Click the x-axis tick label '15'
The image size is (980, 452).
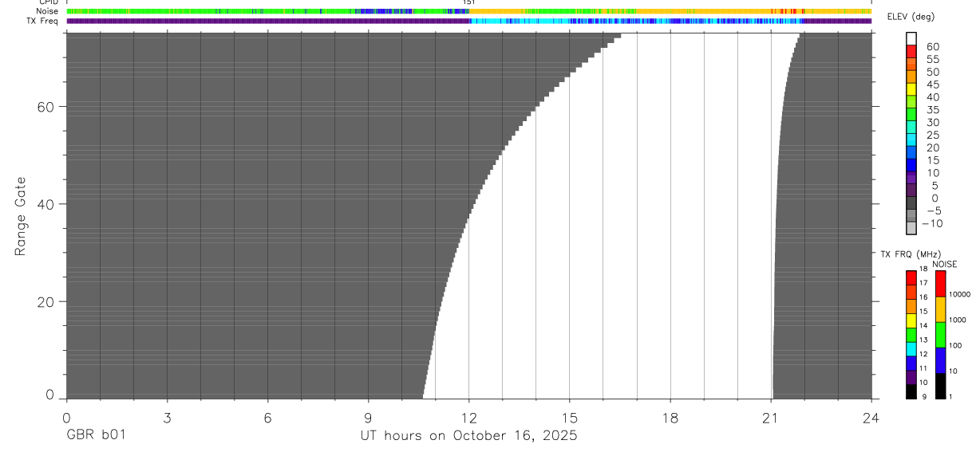[570, 417]
